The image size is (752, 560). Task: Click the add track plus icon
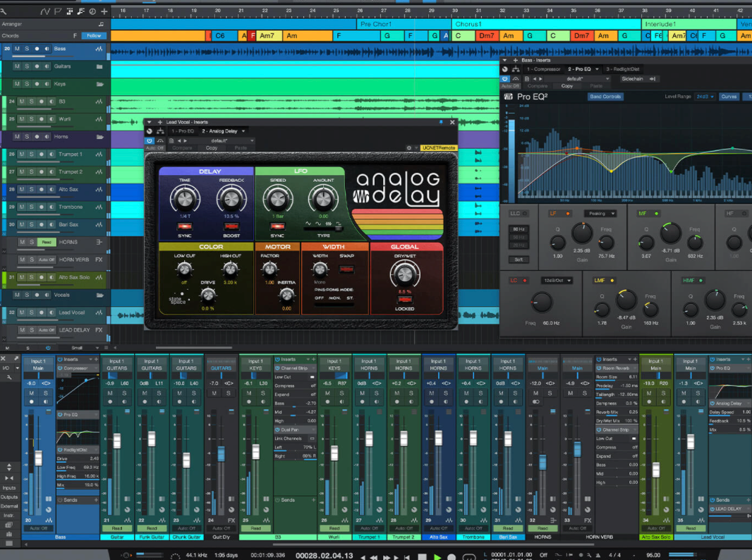point(104,11)
